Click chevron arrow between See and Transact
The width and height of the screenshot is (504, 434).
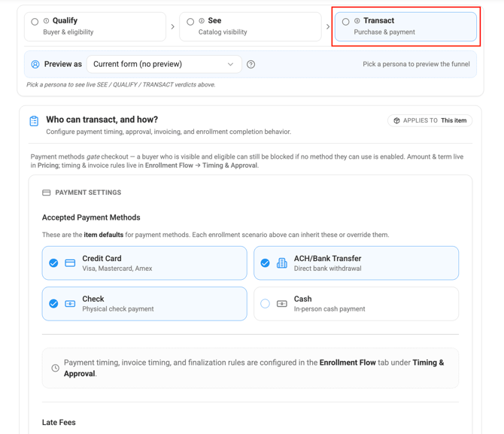click(328, 26)
